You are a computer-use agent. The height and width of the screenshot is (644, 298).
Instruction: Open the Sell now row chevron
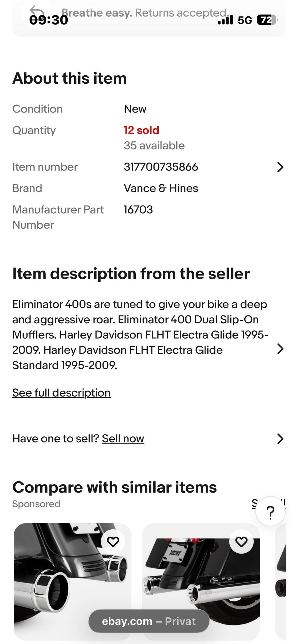[280, 439]
